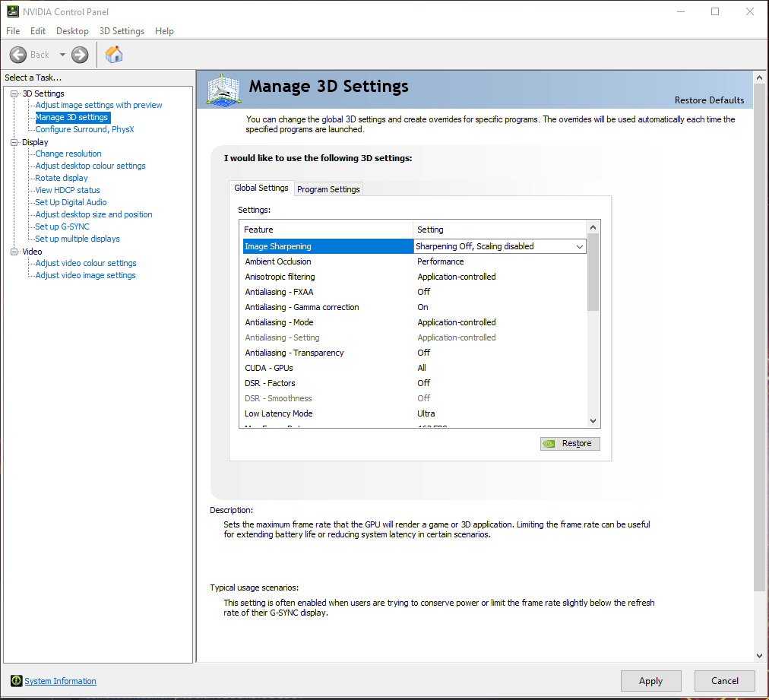Collapse the 3D Settings tree node

14,93
